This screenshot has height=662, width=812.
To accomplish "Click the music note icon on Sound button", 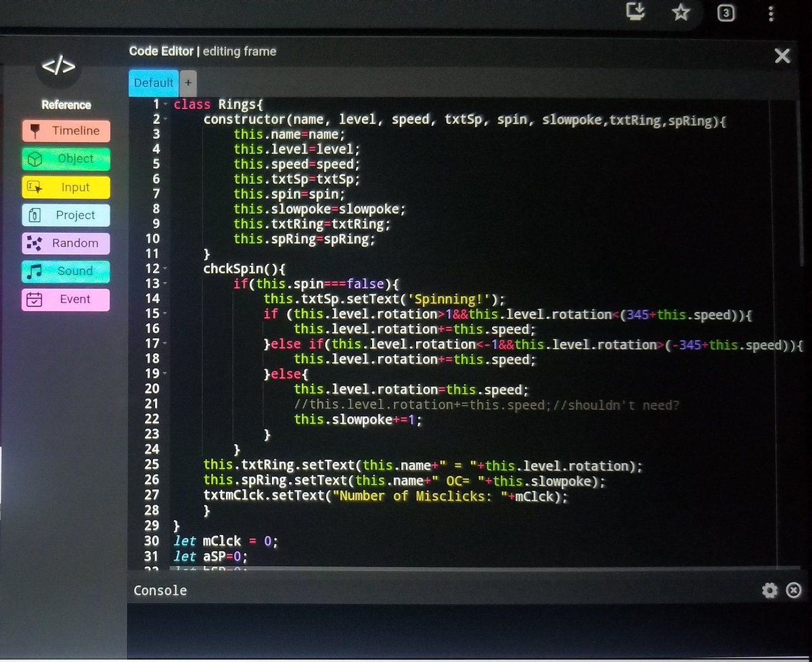I will pyautogui.click(x=35, y=271).
